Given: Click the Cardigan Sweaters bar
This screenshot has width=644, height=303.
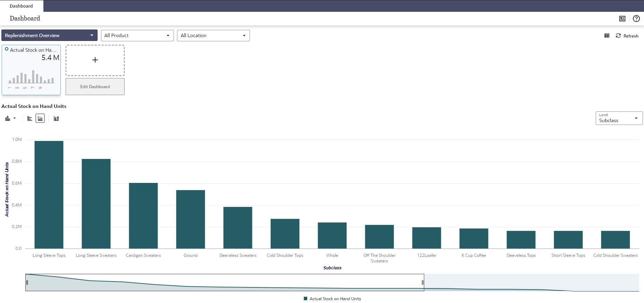Looking at the screenshot, I should click(x=143, y=216).
